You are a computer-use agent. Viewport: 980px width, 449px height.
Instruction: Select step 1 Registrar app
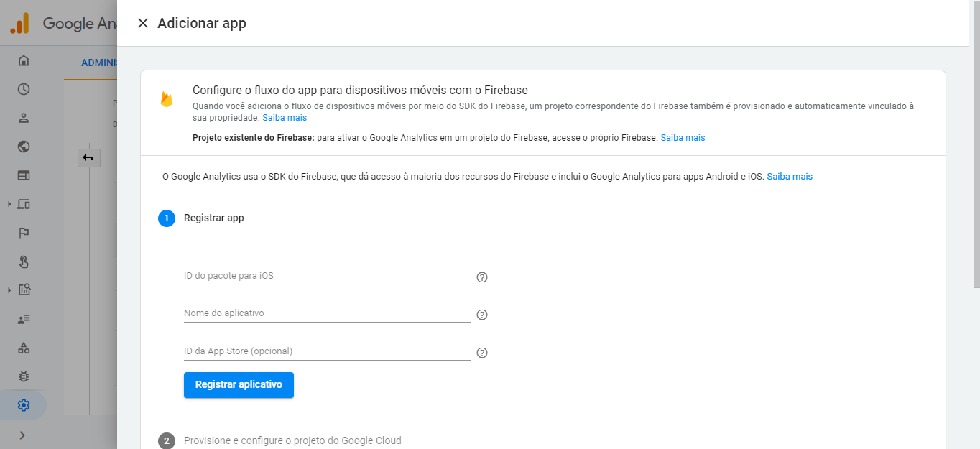(x=201, y=218)
